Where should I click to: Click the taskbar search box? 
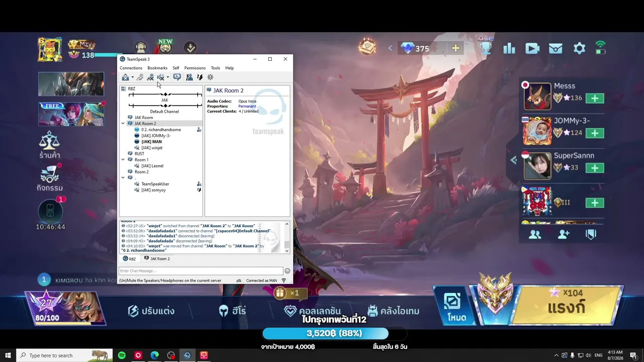click(64, 355)
